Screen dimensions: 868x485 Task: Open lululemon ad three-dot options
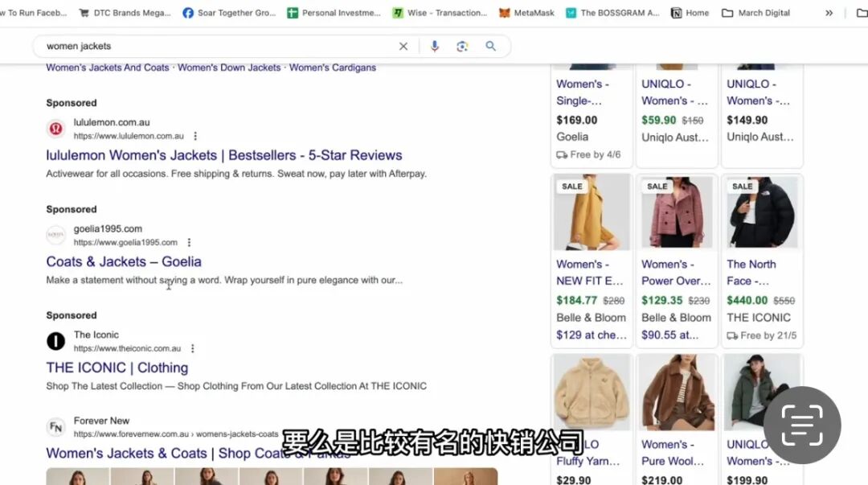(x=195, y=136)
